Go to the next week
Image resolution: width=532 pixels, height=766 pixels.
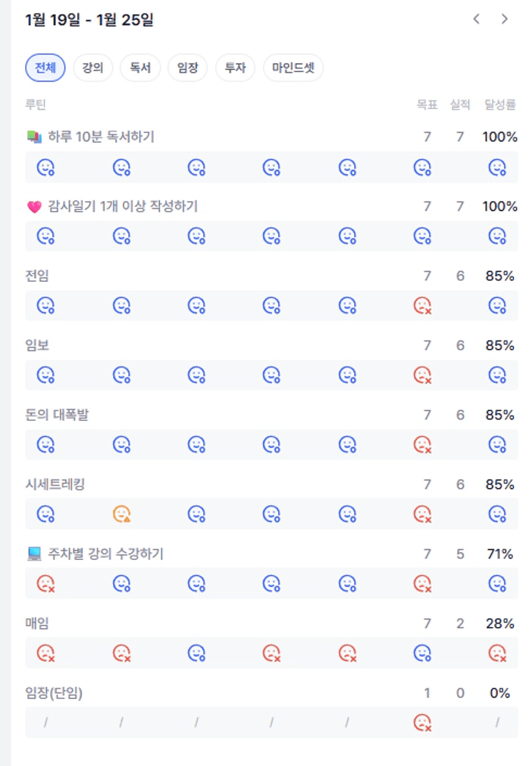coord(504,19)
